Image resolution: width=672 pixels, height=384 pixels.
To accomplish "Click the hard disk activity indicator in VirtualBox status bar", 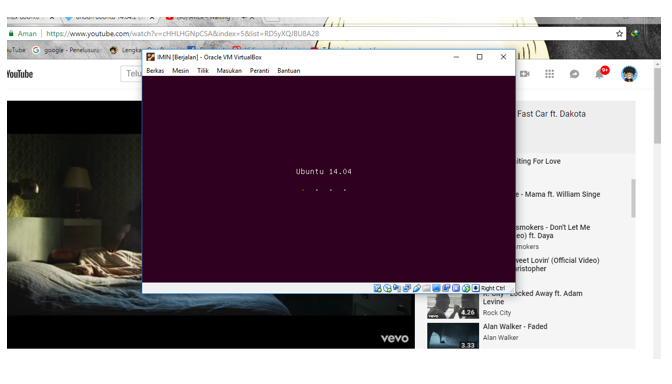I will (378, 288).
